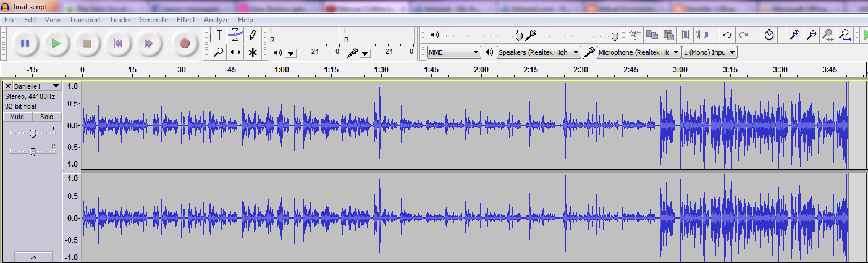868x263 pixels.
Task: Select the Draw pencil tool
Action: tap(252, 35)
